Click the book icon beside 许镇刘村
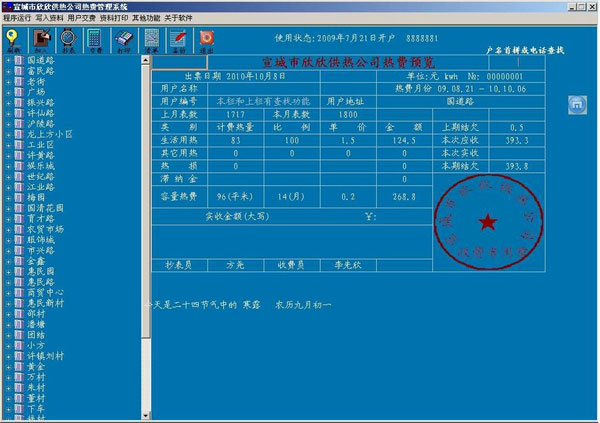600x423 pixels. (19, 356)
